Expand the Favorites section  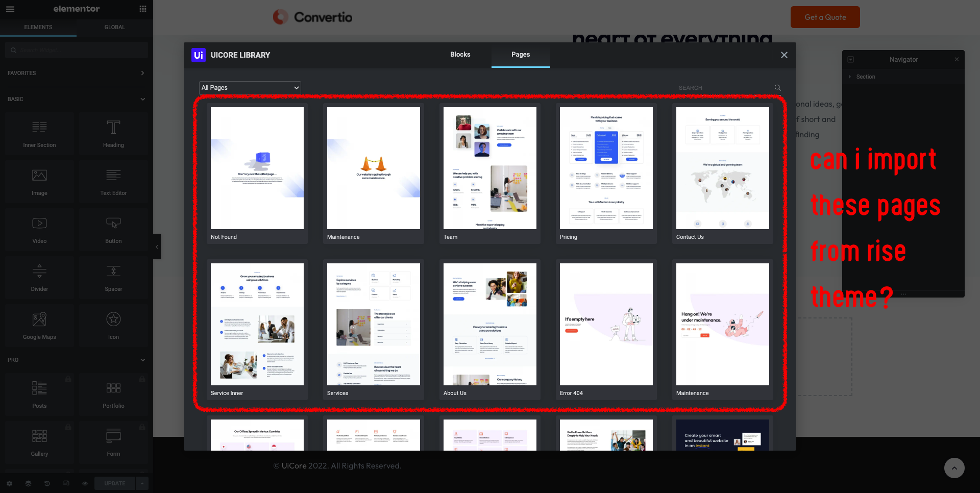pos(77,73)
